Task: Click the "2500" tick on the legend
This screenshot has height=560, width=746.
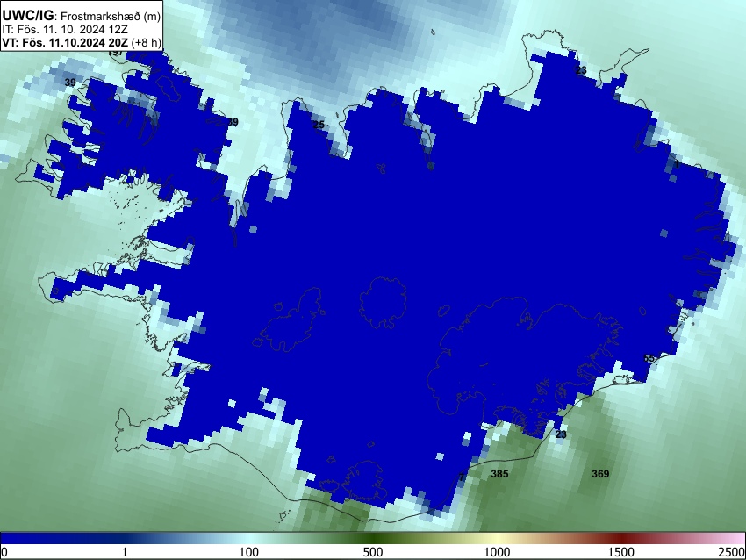Action: [732, 552]
